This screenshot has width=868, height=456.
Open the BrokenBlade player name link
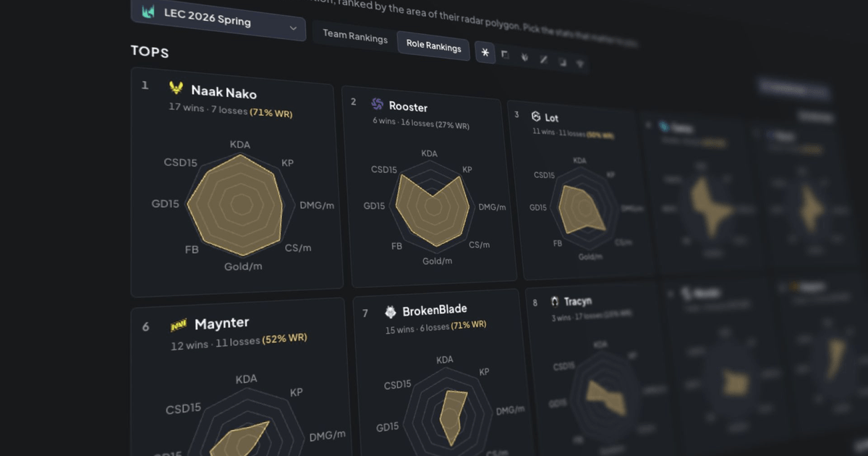pos(435,310)
